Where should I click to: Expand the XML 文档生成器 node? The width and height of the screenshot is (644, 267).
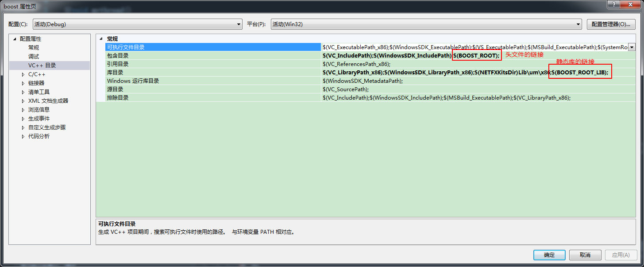[23, 101]
